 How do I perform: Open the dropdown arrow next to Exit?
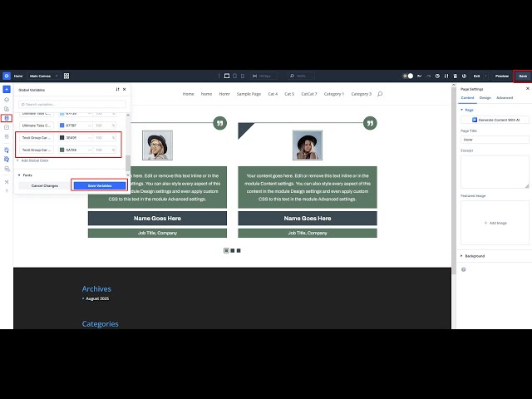coord(485,76)
